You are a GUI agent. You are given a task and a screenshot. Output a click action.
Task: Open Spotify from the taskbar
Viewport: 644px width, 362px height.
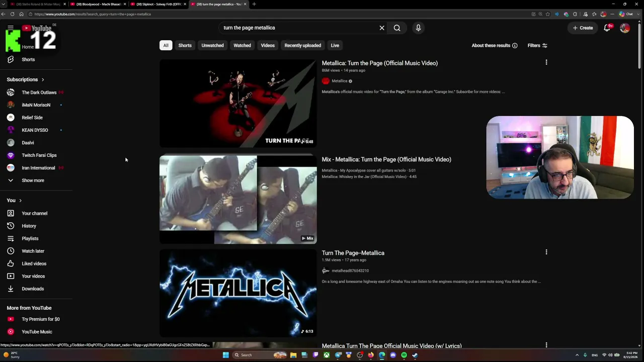click(404, 355)
